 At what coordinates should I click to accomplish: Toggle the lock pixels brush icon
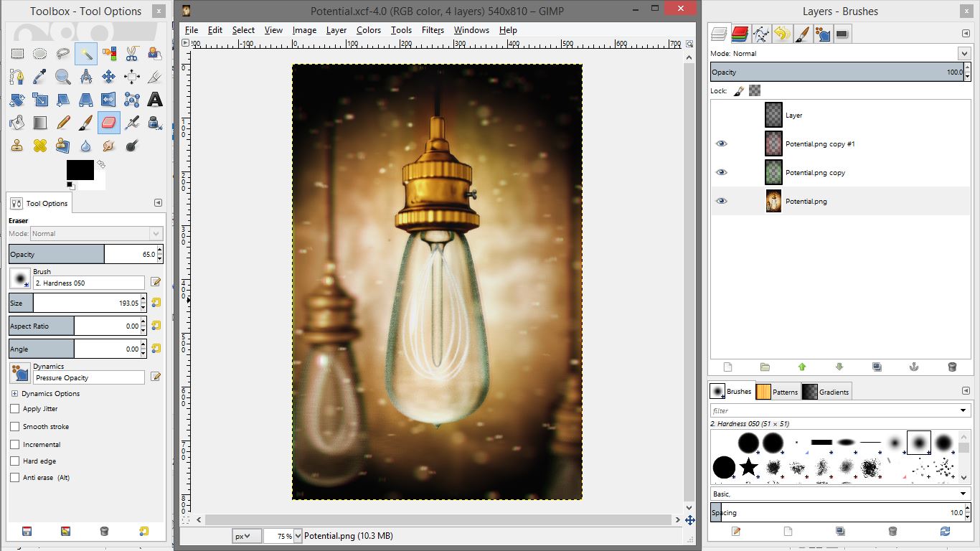[738, 90]
